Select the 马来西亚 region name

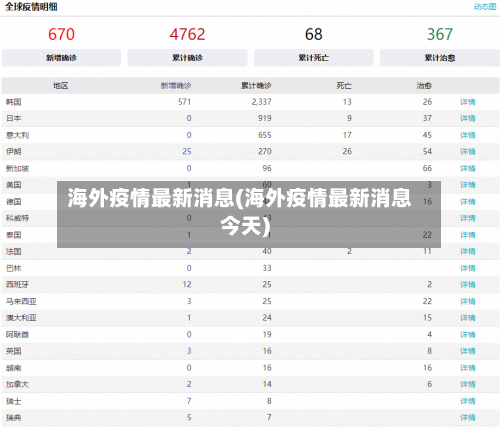click(x=21, y=301)
